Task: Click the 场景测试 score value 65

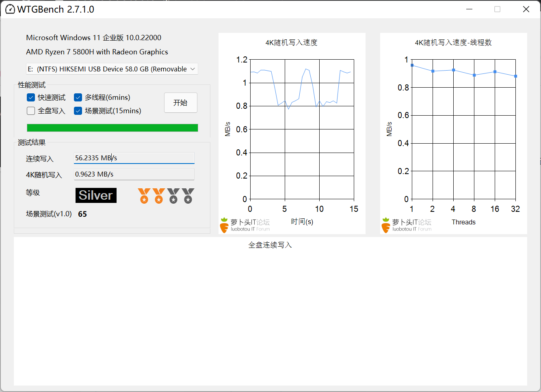Action: 82,214
